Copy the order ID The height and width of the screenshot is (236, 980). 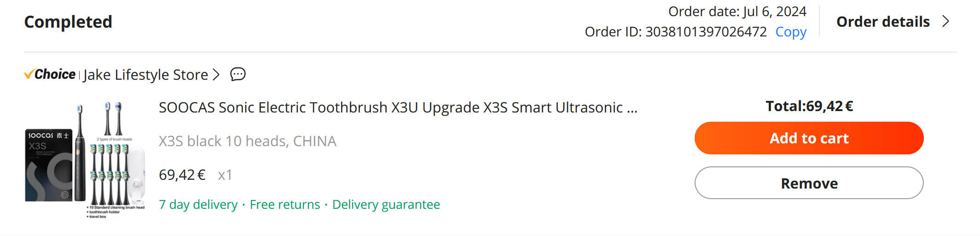[x=791, y=32]
